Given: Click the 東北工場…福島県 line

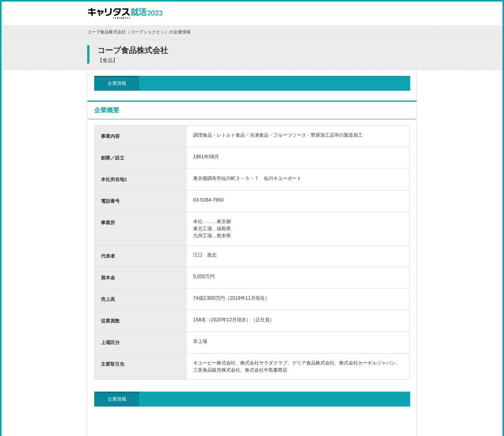Looking at the screenshot, I should pyautogui.click(x=212, y=229).
